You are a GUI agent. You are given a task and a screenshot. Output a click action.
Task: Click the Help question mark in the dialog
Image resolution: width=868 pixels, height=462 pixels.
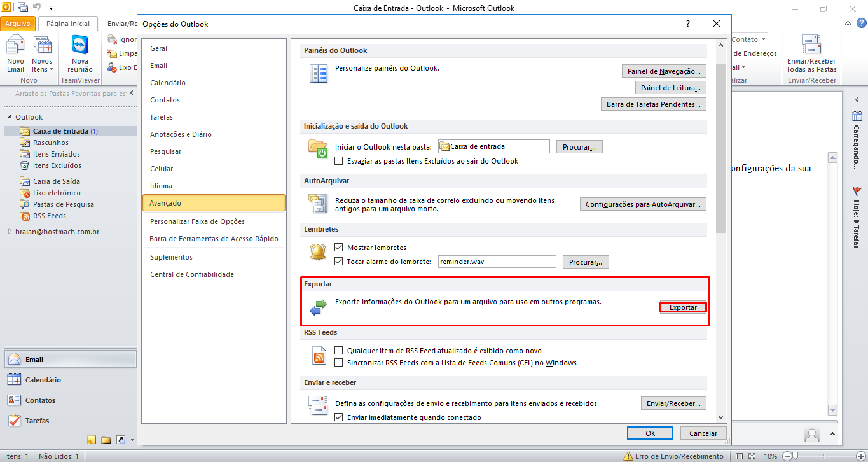pyautogui.click(x=687, y=24)
